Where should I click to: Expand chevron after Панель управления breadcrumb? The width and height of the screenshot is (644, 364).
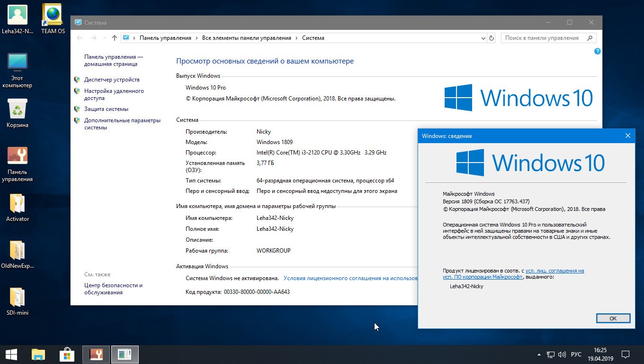click(197, 38)
